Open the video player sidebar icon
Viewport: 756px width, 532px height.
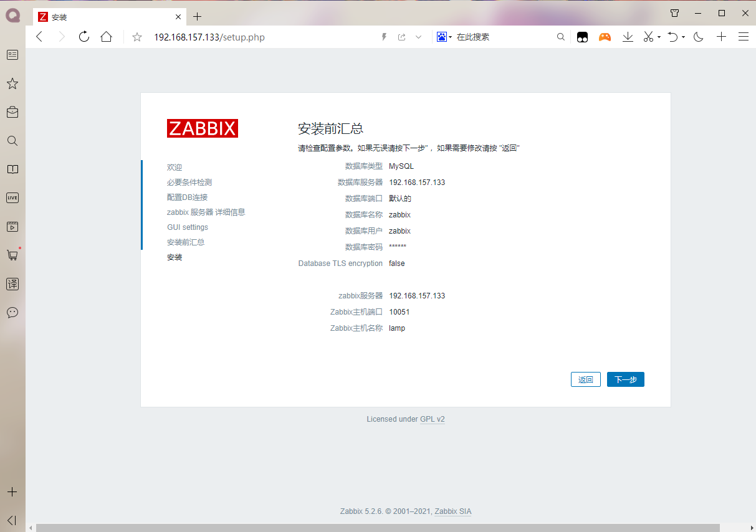(x=12, y=227)
